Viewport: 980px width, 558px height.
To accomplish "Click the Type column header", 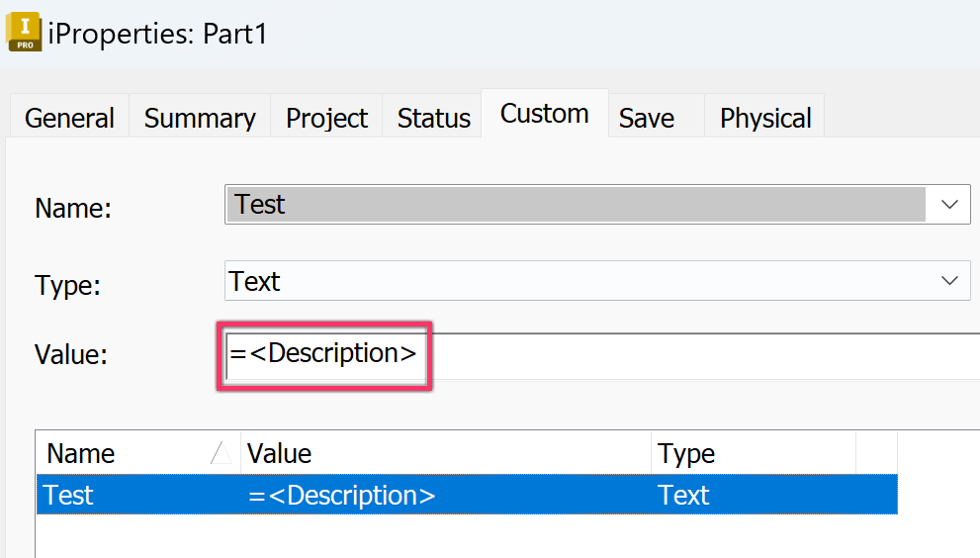I will click(x=754, y=453).
